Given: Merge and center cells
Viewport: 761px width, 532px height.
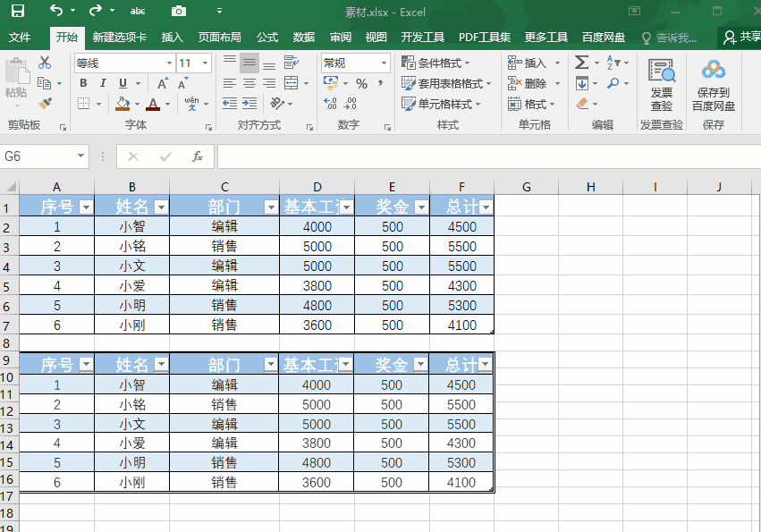Looking at the screenshot, I should click(x=292, y=83).
